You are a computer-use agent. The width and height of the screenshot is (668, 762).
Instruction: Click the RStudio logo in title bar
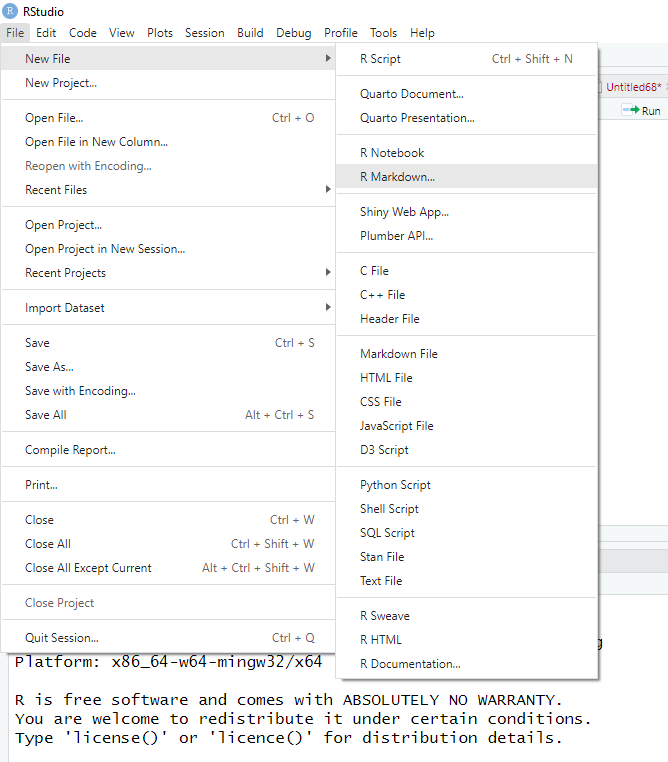coord(11,12)
